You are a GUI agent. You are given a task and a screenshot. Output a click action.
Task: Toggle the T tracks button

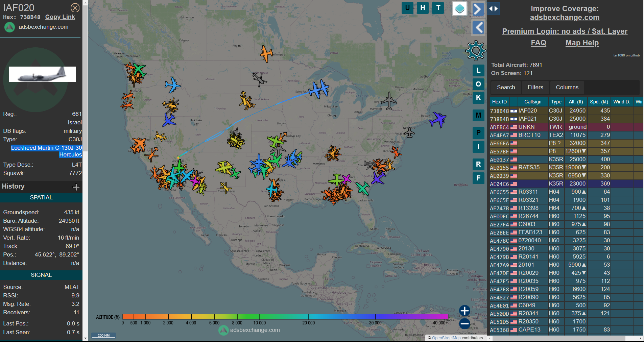[438, 8]
